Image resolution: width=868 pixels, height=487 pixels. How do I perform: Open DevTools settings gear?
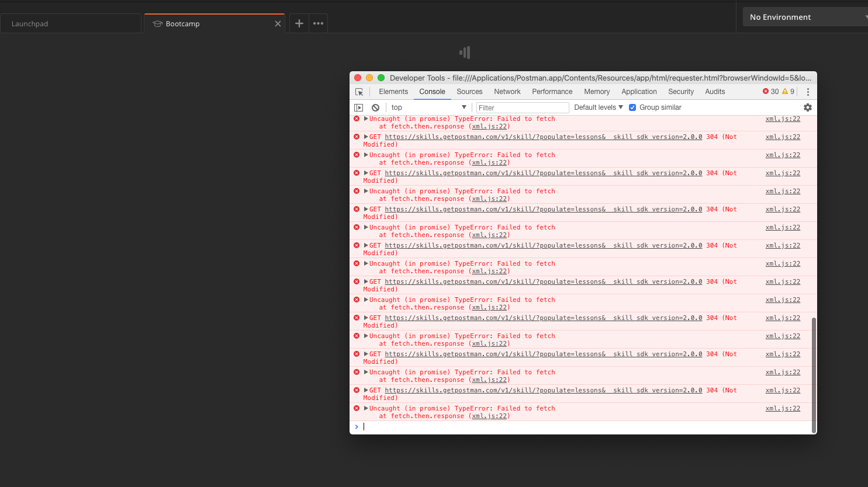pyautogui.click(x=807, y=107)
